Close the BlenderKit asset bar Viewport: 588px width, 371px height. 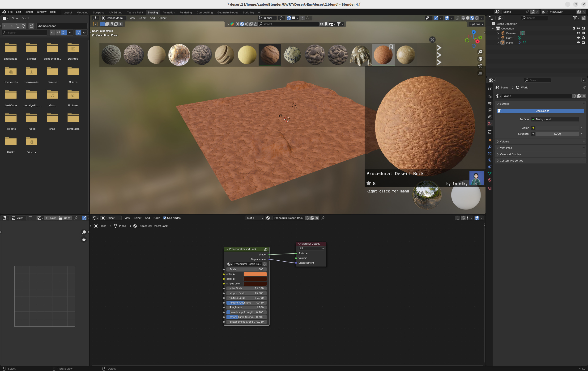pyautogui.click(x=432, y=40)
